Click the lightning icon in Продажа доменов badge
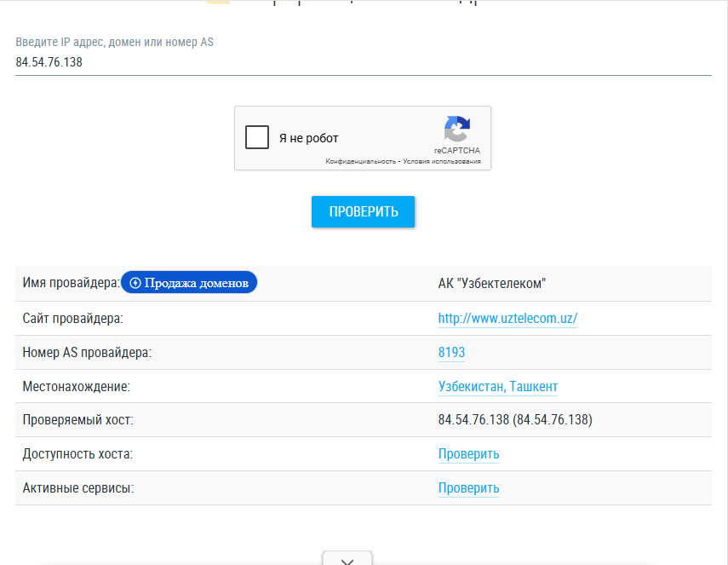This screenshot has height=565, width=728. [135, 283]
